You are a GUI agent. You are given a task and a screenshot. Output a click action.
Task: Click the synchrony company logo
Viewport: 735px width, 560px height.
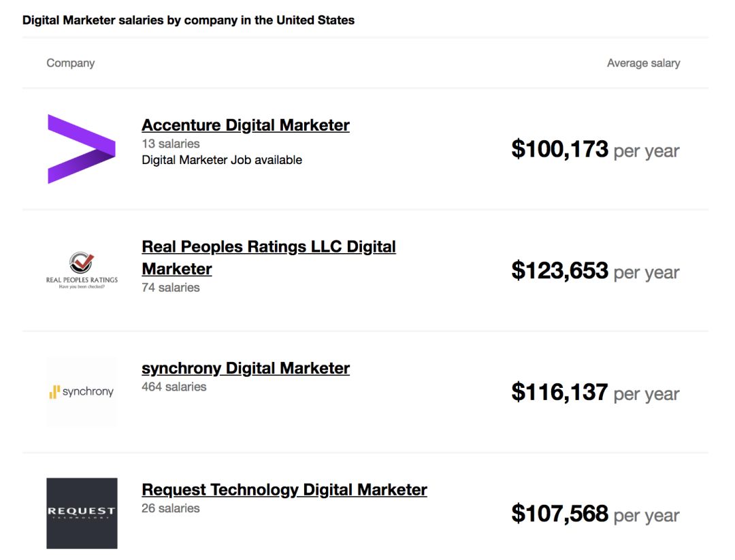coord(82,392)
